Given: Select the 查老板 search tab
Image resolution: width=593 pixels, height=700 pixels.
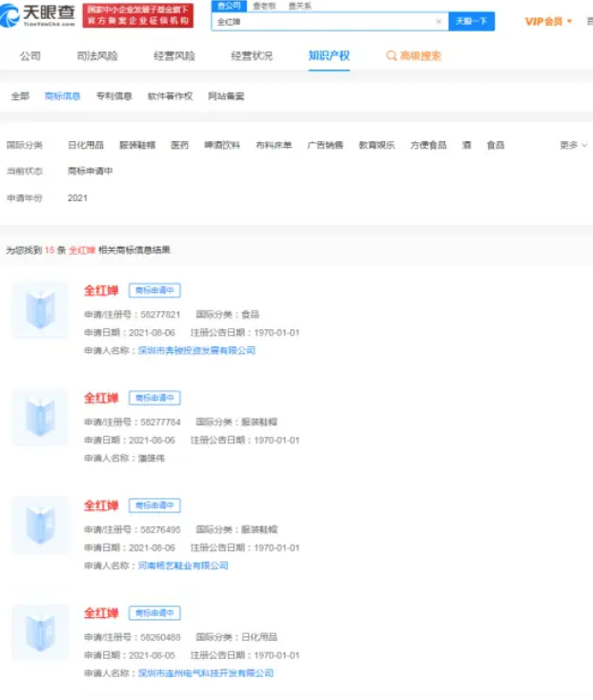Looking at the screenshot, I should click(x=265, y=6).
